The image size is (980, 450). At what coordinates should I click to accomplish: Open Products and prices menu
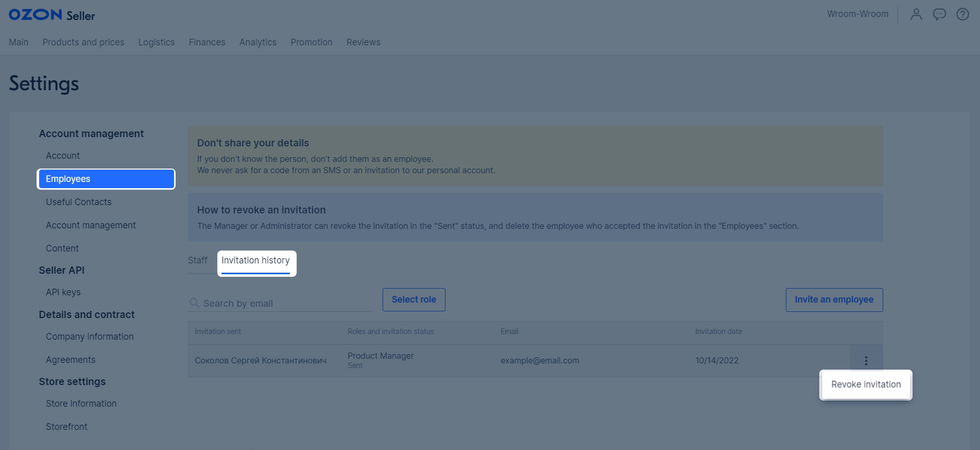point(83,42)
